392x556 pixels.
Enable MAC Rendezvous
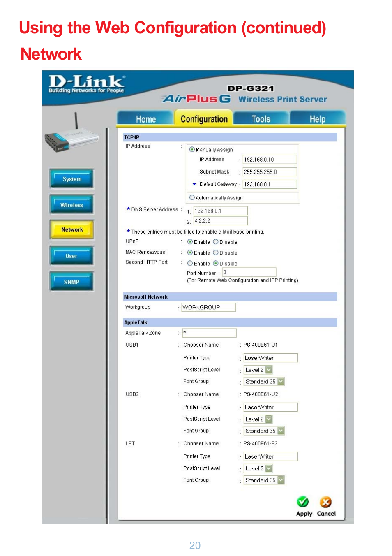pyautogui.click(x=190, y=253)
